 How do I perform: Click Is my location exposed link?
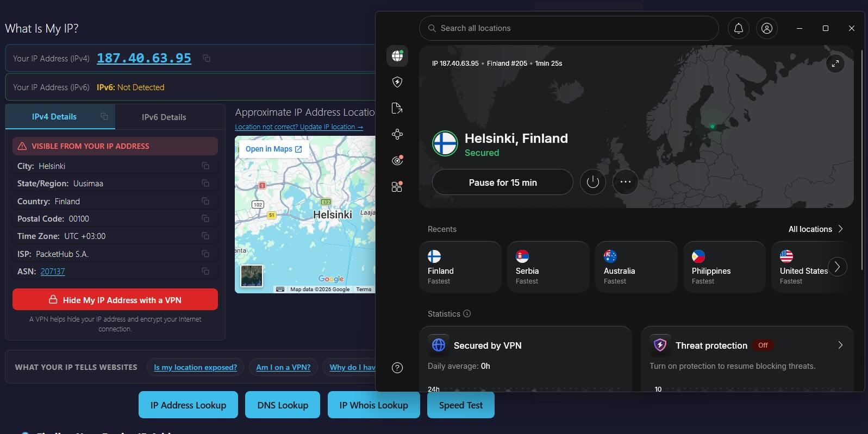click(196, 367)
